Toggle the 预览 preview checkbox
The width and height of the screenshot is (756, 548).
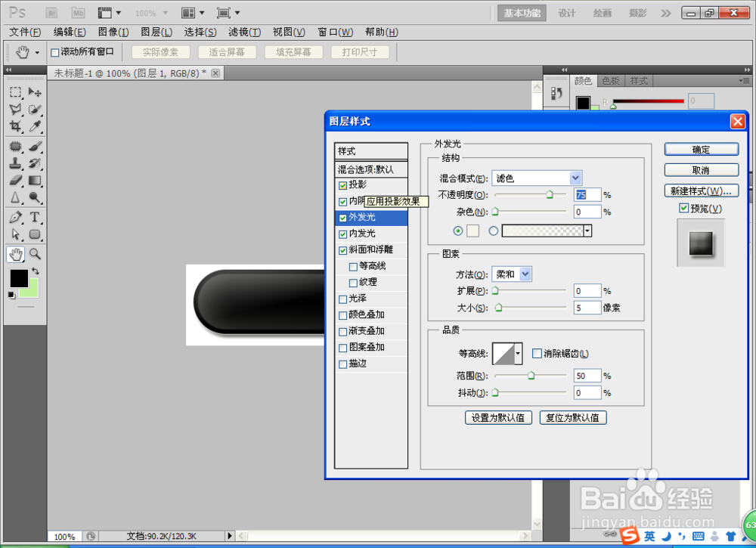(683, 208)
